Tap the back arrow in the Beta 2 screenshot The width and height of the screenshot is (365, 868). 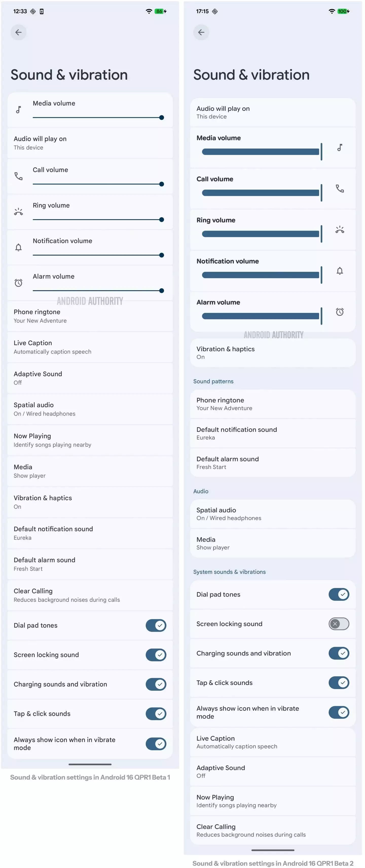click(201, 32)
